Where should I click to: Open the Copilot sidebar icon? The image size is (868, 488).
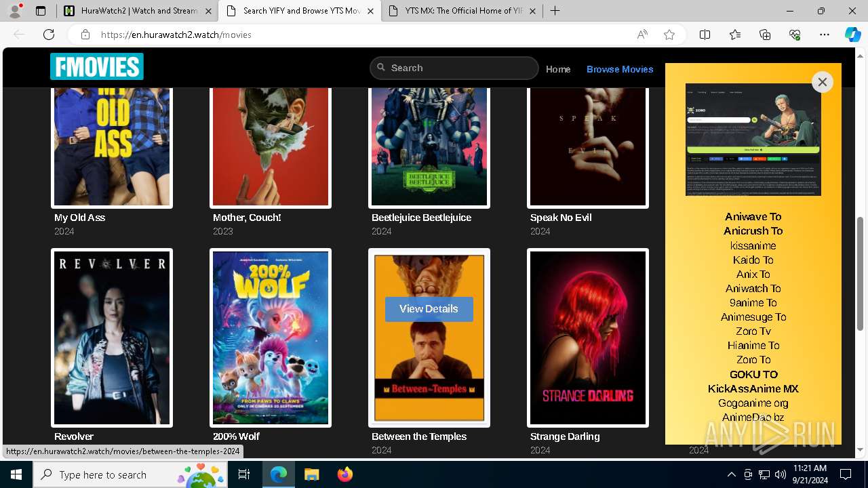852,35
